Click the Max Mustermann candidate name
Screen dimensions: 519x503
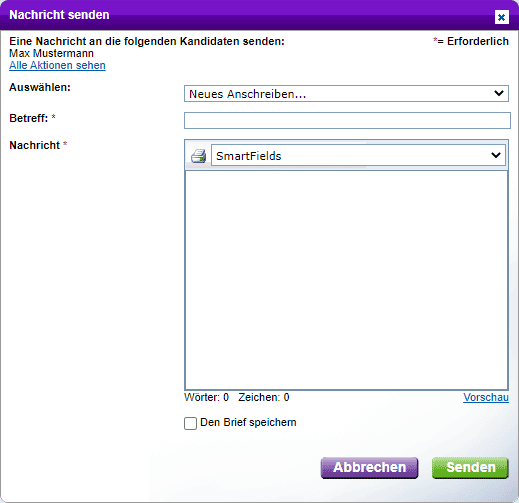coord(51,53)
